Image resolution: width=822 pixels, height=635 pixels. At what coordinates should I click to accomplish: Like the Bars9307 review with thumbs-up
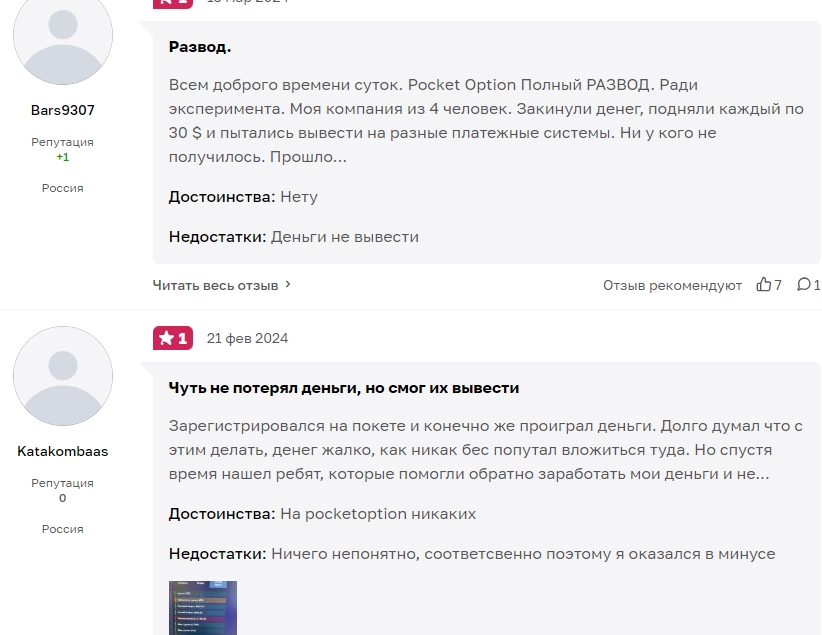pos(763,284)
